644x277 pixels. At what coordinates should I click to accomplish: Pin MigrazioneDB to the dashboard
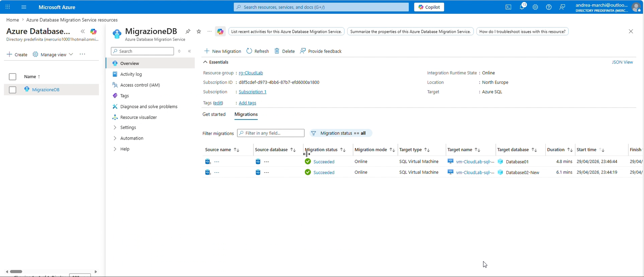point(188,31)
